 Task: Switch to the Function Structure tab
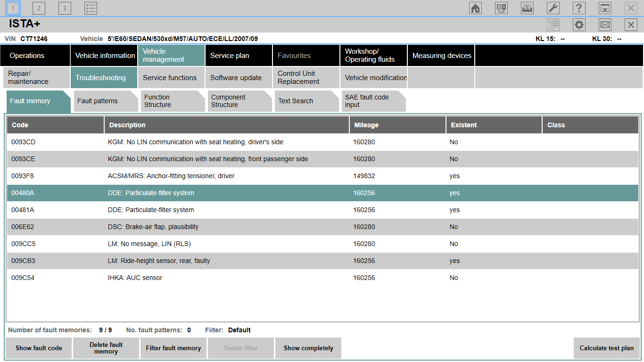(x=173, y=101)
